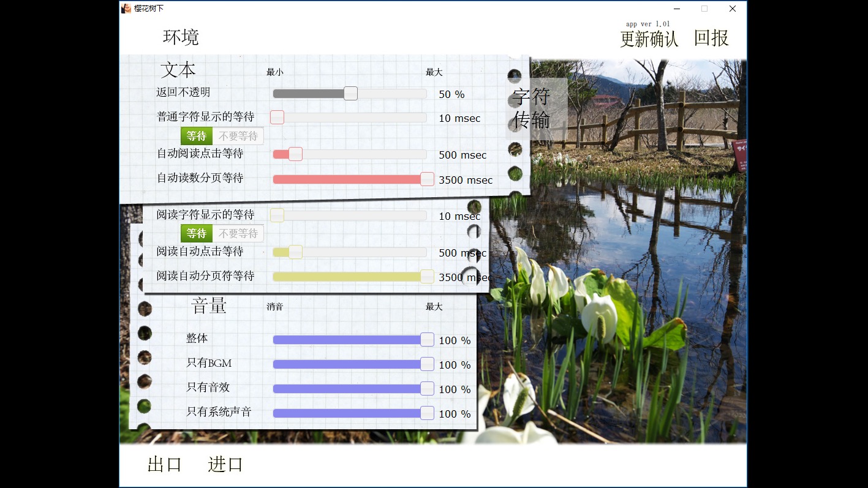The height and width of the screenshot is (488, 868).
Task: Enable 等待 in the reading section
Action: tap(196, 233)
